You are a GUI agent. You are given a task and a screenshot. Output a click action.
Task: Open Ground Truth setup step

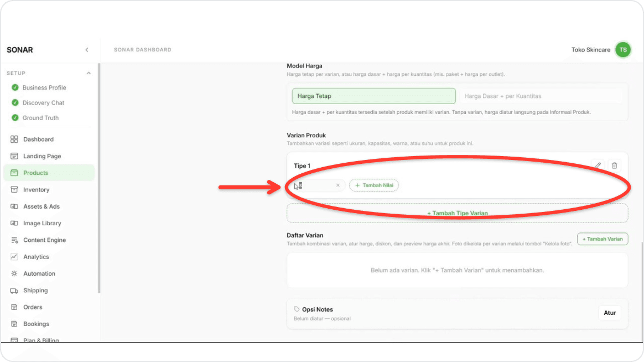(40, 118)
